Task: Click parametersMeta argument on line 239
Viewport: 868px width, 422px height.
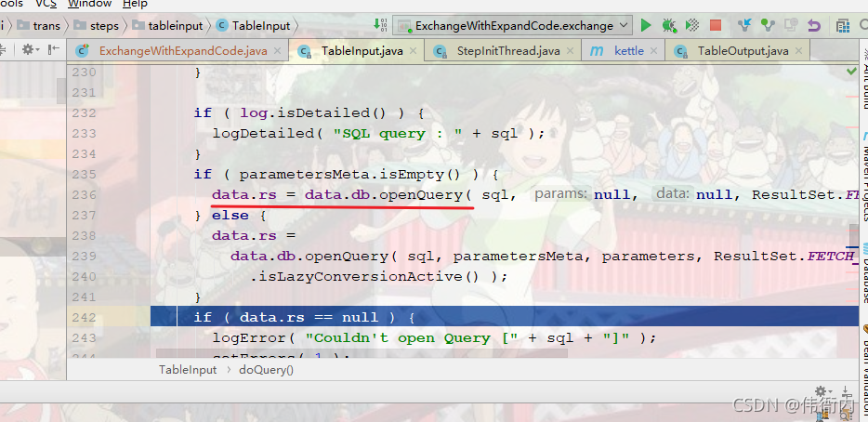Action: pyautogui.click(x=518, y=256)
